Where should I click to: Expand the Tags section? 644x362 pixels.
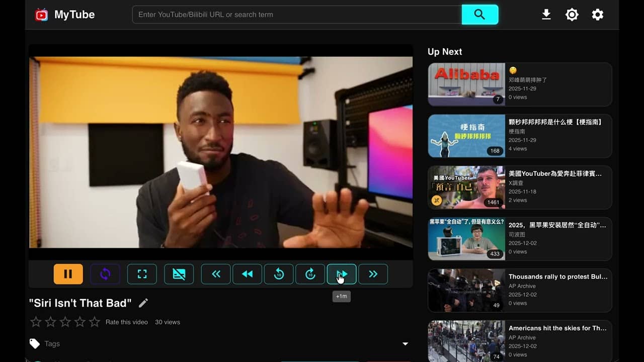[405, 343]
